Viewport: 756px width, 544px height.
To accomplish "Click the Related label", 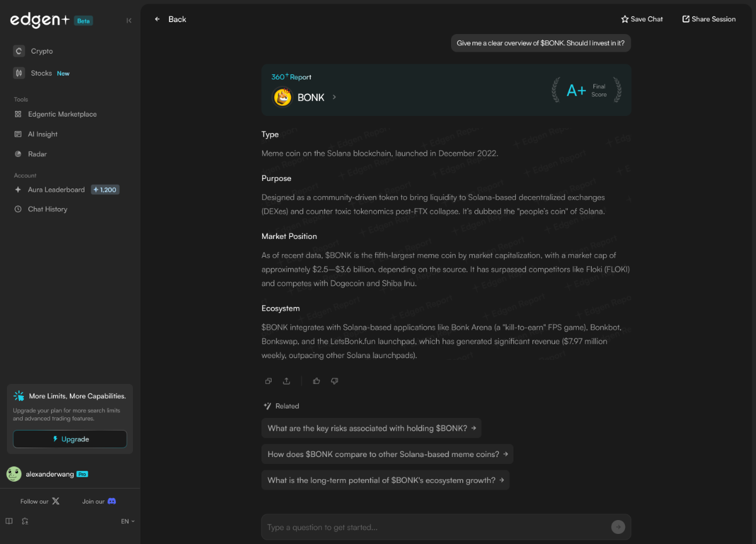I will [287, 406].
